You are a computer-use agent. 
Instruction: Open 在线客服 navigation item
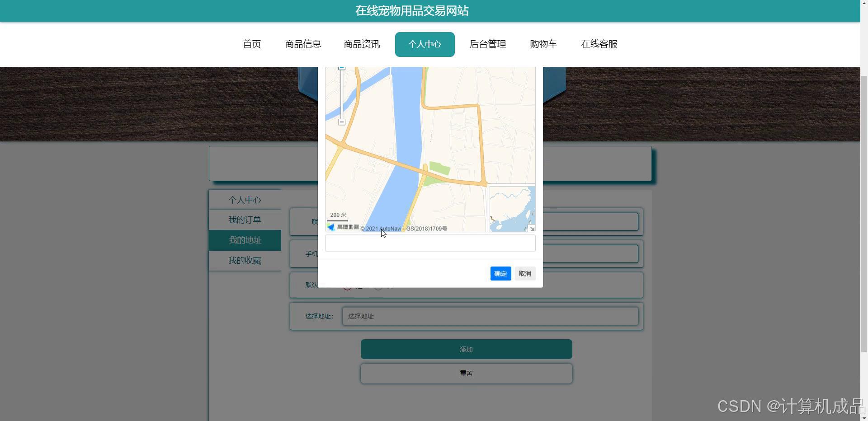[599, 44]
